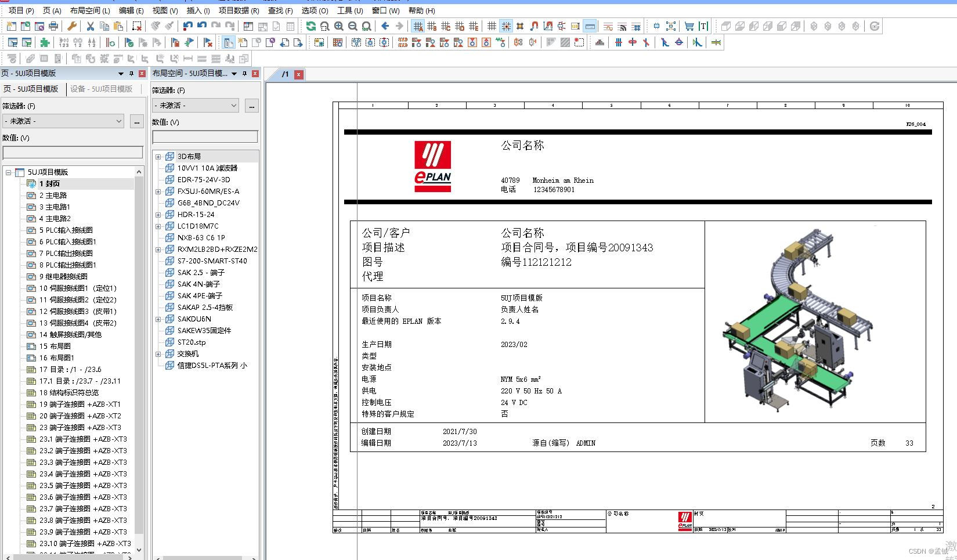
Task: Click the previous page arrow icon
Action: coord(284,42)
